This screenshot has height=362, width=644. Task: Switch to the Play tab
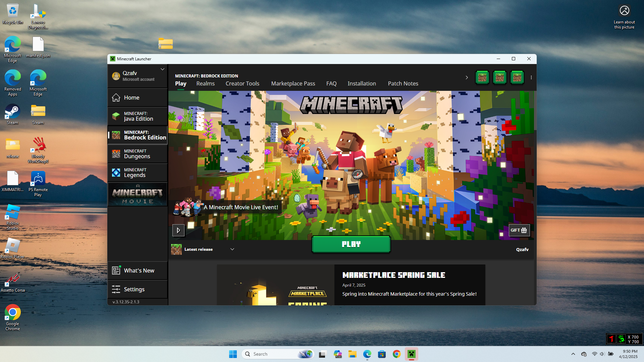click(x=181, y=83)
